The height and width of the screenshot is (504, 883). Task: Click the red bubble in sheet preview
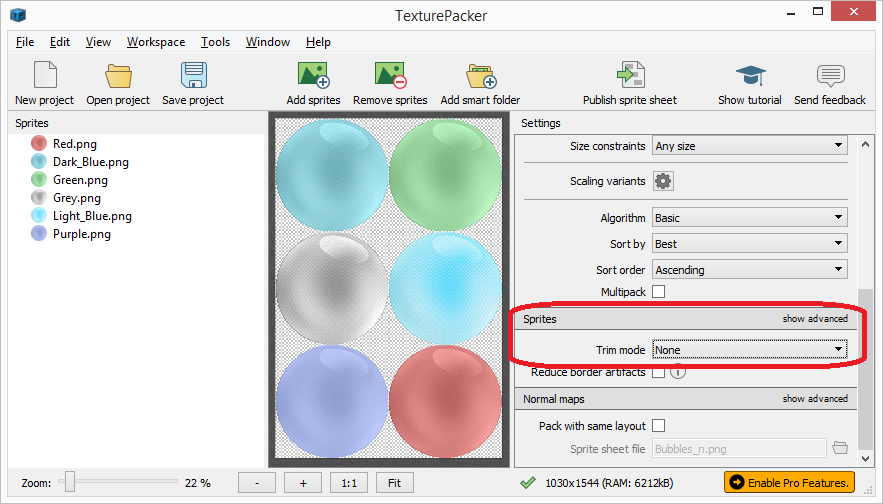tap(445, 401)
